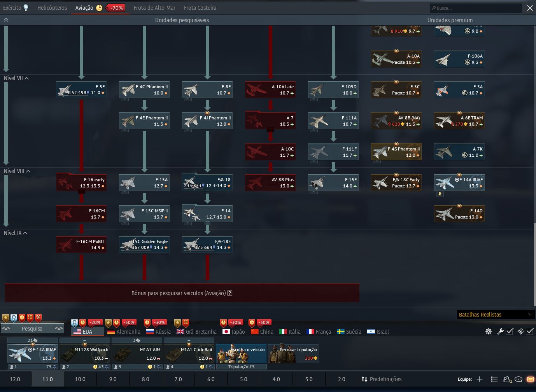The width and height of the screenshot is (536, 392).
Task: Select the F-4C Phantom II aircraft
Action: (144, 90)
